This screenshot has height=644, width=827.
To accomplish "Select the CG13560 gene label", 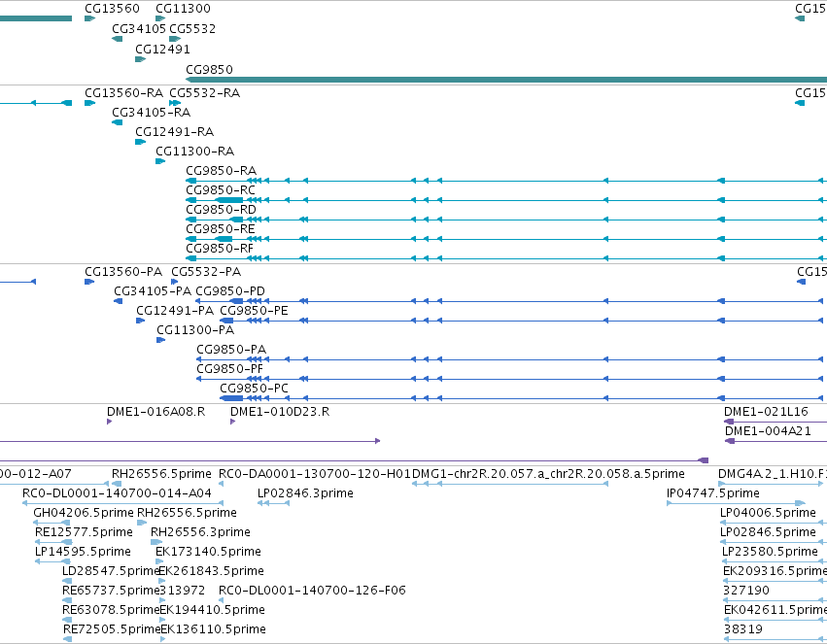I will [x=112, y=9].
